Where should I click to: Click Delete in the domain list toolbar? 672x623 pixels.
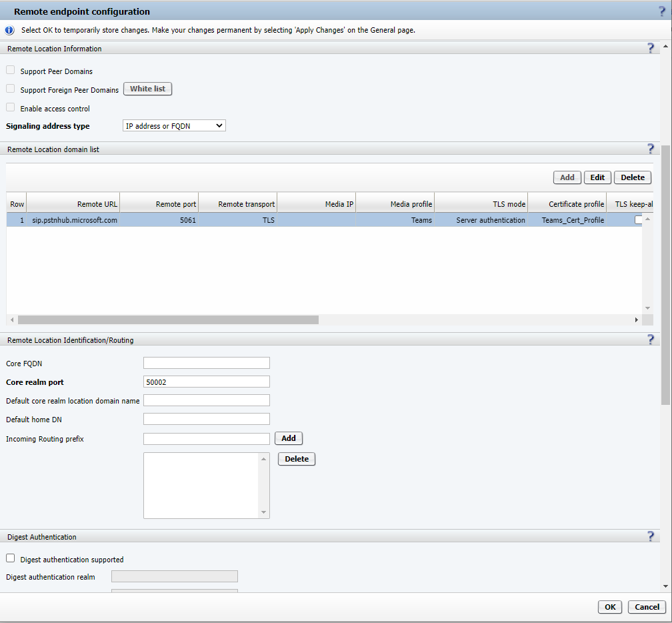[633, 177]
